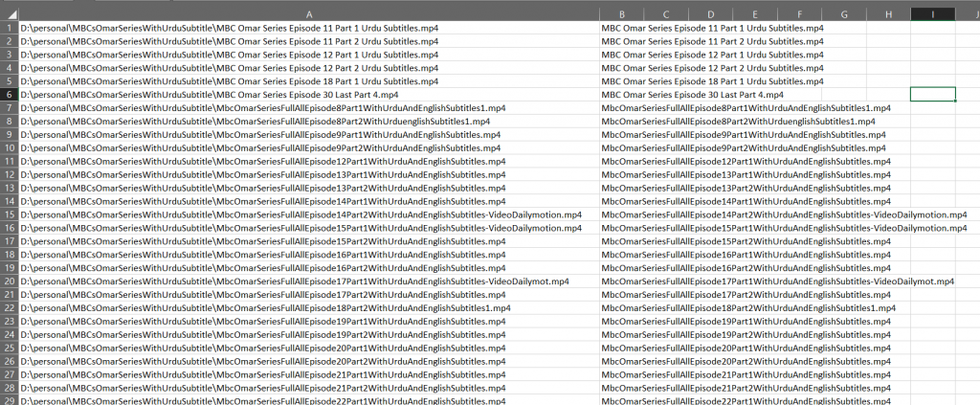Click B23 filename Episode19Part1
Image resolution: width=980 pixels, height=405 pixels.
pos(746,322)
